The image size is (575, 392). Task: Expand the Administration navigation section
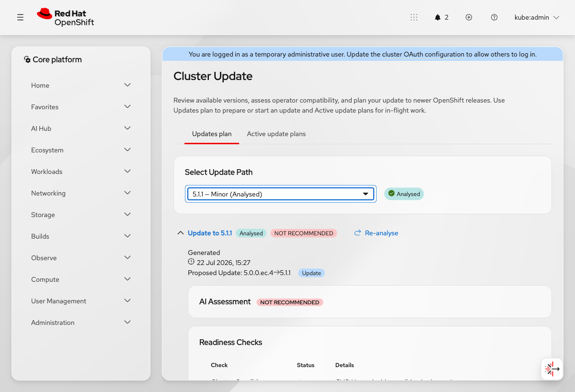pos(81,323)
